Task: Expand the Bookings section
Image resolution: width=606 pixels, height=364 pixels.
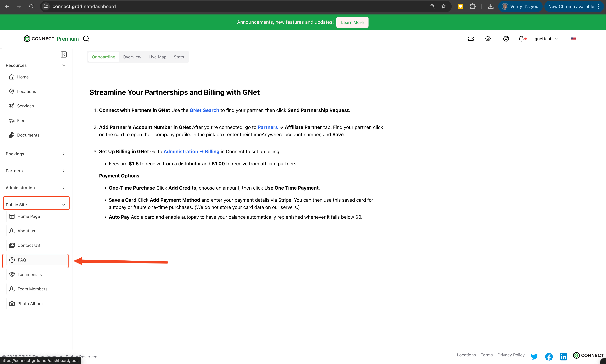Action: (x=63, y=154)
